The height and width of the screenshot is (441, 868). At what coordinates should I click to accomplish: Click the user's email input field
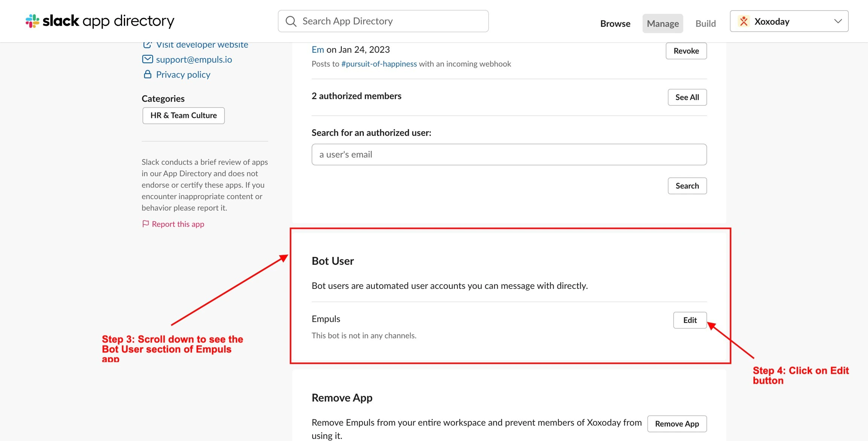[509, 154]
